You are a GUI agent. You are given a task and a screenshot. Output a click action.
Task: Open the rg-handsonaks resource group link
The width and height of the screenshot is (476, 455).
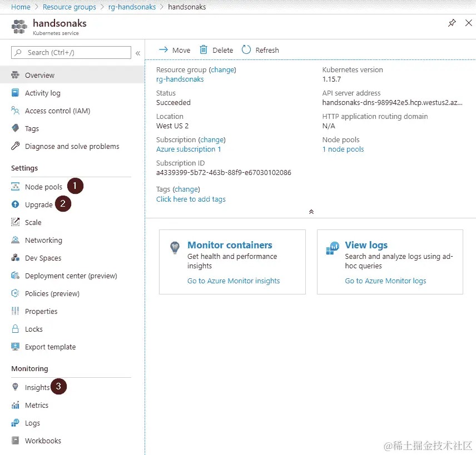(x=180, y=79)
